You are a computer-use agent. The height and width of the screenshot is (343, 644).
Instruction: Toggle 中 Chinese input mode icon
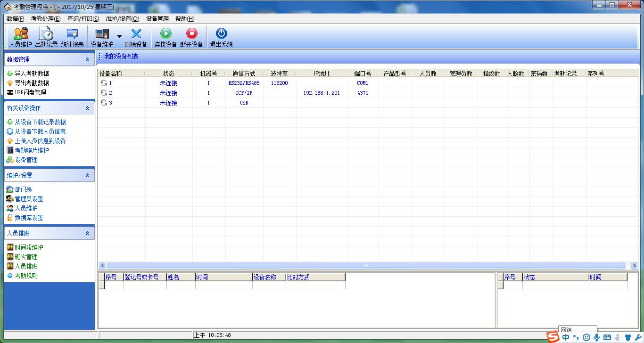click(x=566, y=337)
